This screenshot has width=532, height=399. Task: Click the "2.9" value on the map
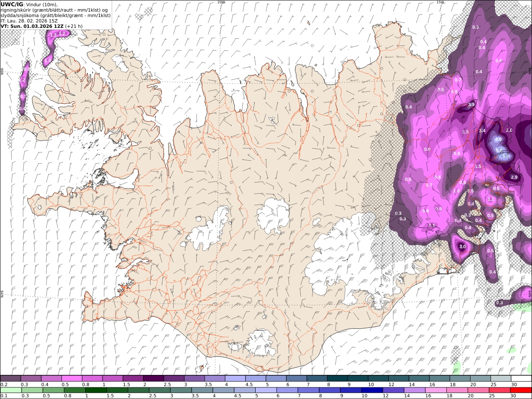coord(514,177)
